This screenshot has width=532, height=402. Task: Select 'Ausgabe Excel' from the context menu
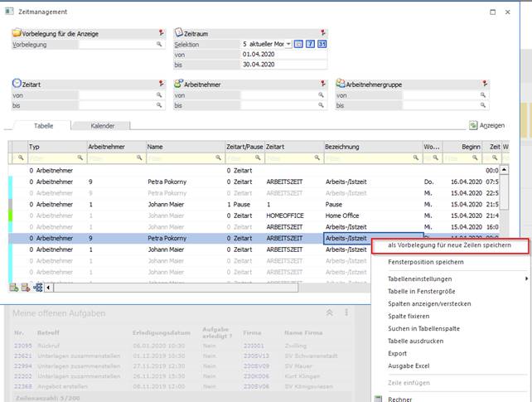coord(410,365)
